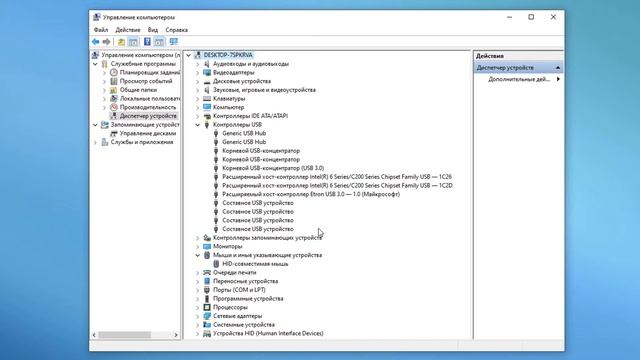
Task: Expand the Процессоры category
Action: click(198, 308)
